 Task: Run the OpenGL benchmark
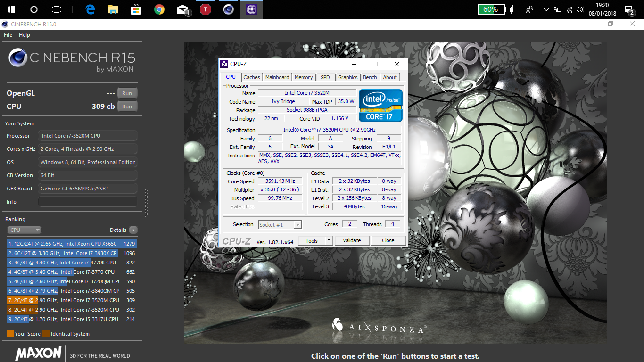coord(127,93)
